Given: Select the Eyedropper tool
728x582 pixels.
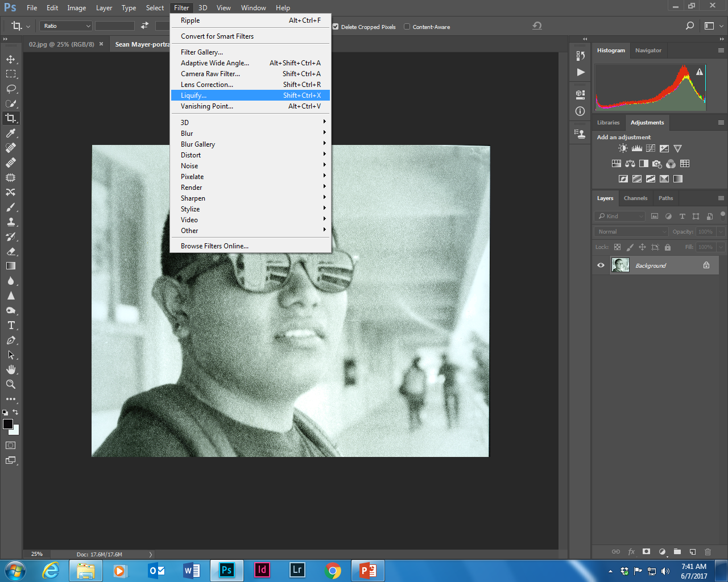Looking at the screenshot, I should 11,133.
